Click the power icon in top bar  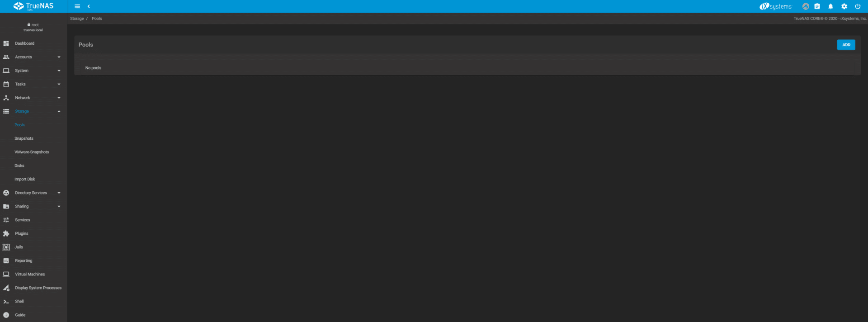(x=858, y=6)
